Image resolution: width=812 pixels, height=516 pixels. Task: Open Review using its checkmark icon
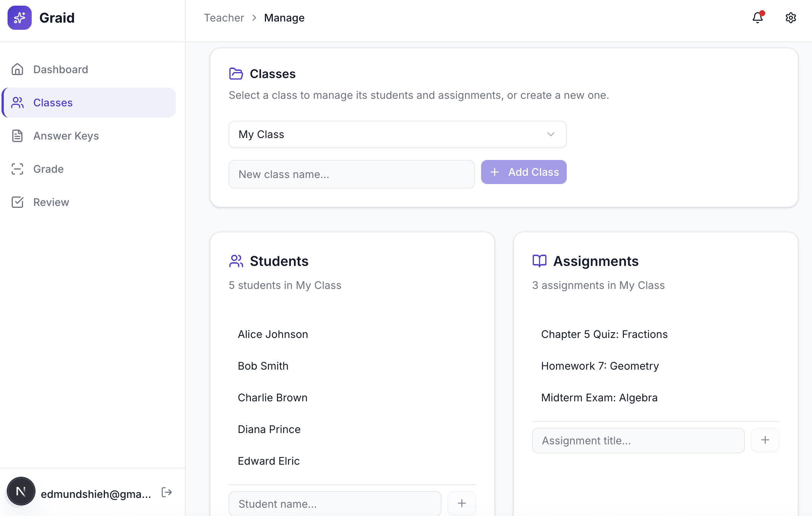click(17, 202)
